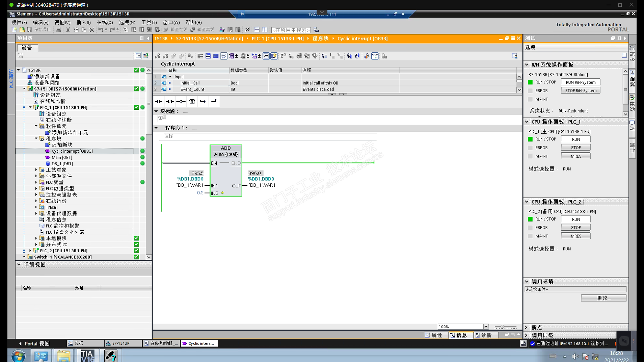644x362 pixels.
Task: Close the branch in the ladder network
Action: pyautogui.click(x=214, y=101)
